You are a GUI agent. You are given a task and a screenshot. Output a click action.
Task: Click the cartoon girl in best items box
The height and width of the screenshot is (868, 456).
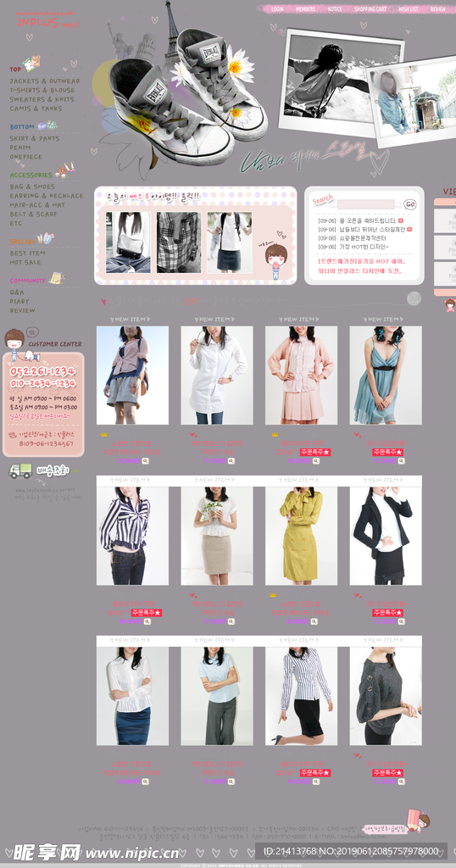click(274, 261)
